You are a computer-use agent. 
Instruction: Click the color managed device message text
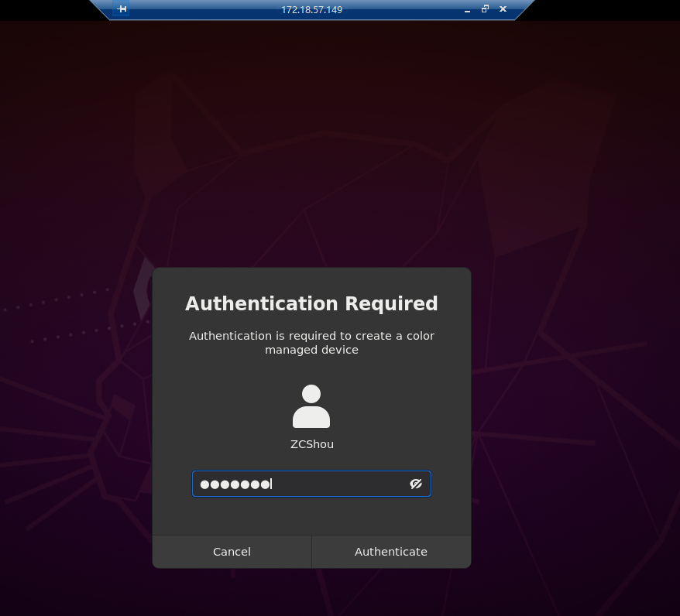[311, 342]
